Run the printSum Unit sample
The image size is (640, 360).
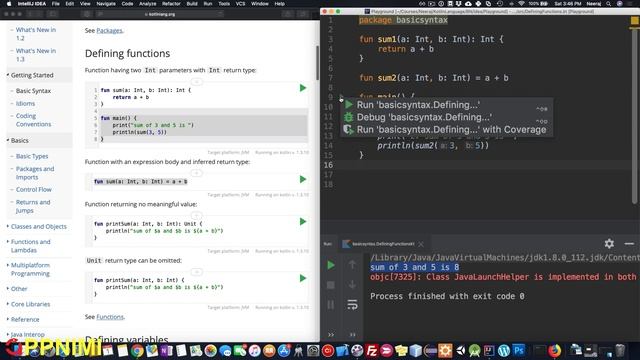tap(303, 222)
